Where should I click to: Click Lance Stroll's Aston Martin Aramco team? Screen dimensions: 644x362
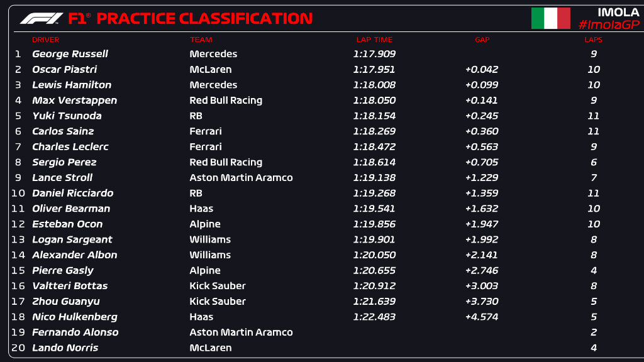[241, 177]
